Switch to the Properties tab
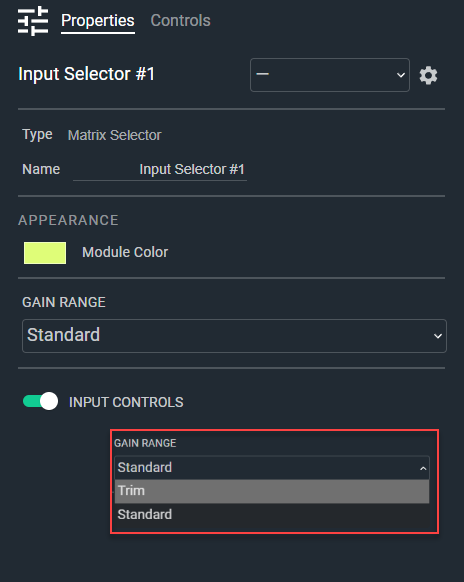 point(98,21)
